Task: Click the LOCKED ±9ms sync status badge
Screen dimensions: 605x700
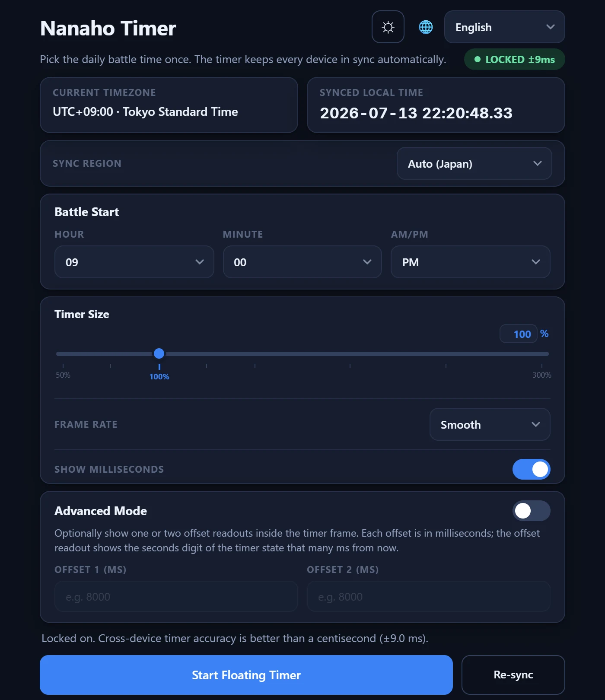Action: [514, 60]
